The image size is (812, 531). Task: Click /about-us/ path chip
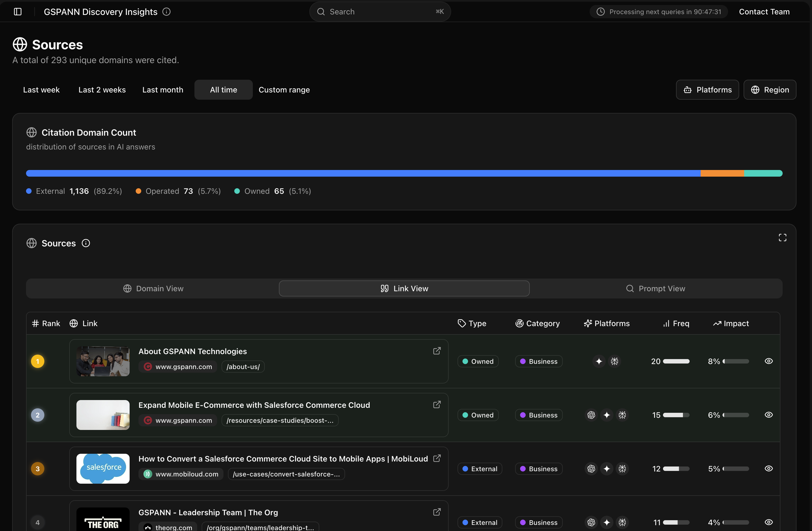(243, 367)
